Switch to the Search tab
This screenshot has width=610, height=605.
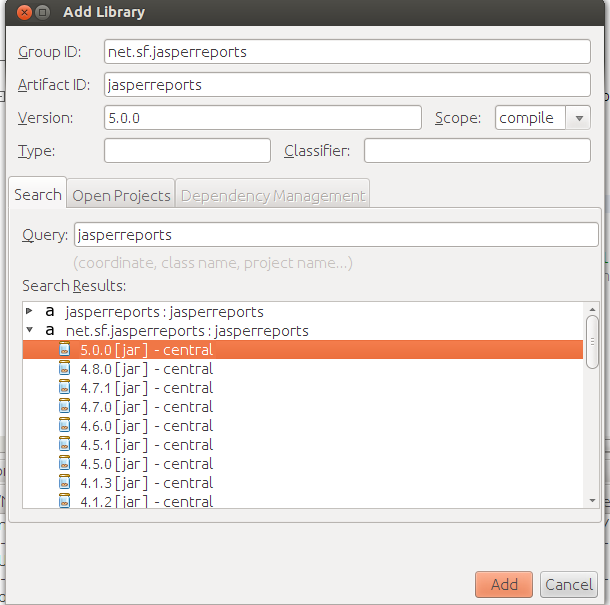tap(38, 194)
